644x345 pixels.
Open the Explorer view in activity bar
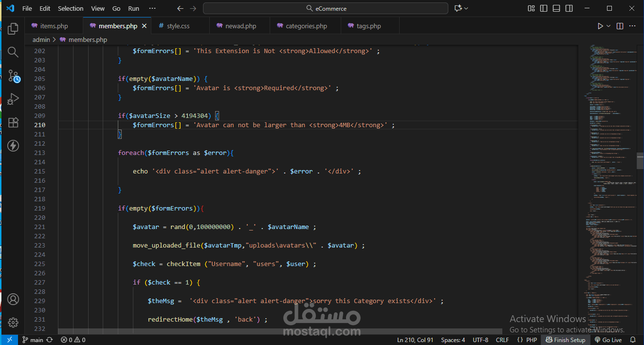[13, 29]
